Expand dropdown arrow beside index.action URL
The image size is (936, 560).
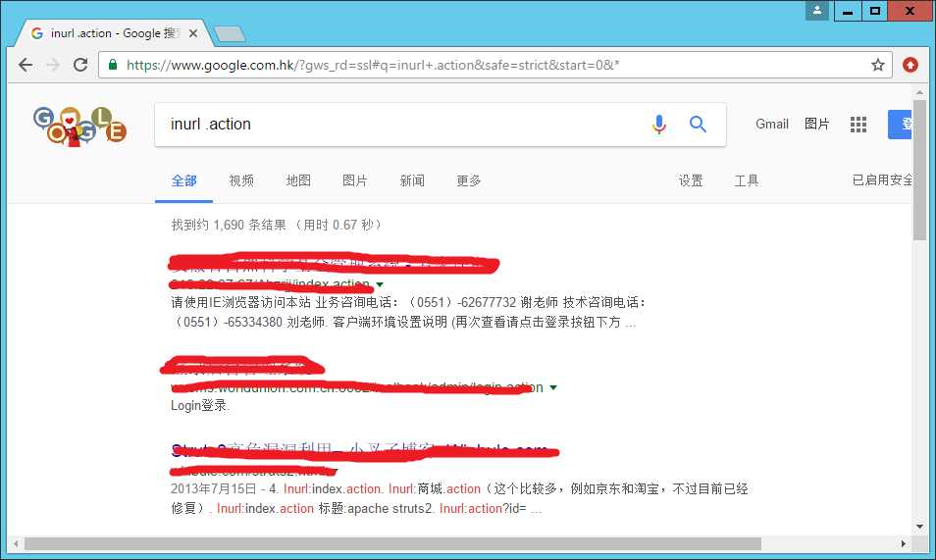coord(380,284)
